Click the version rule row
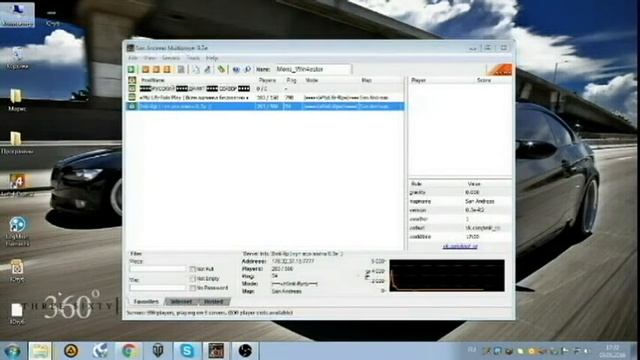 (x=460, y=210)
